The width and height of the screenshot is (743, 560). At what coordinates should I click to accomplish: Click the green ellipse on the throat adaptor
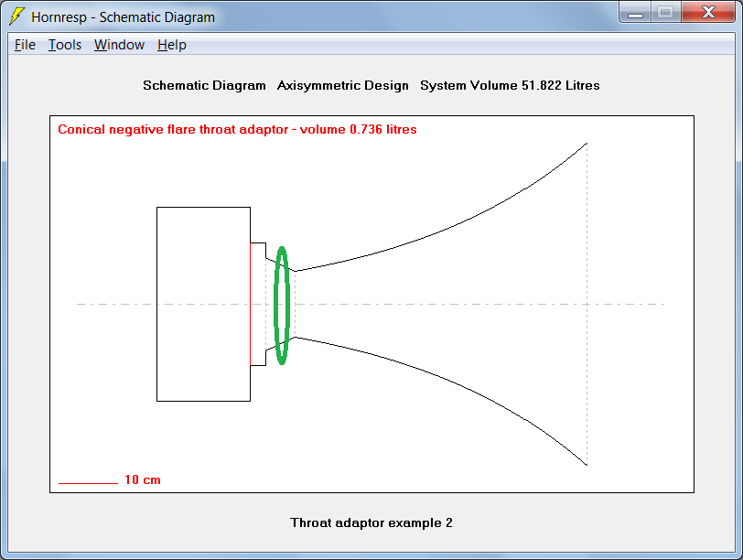[282, 306]
